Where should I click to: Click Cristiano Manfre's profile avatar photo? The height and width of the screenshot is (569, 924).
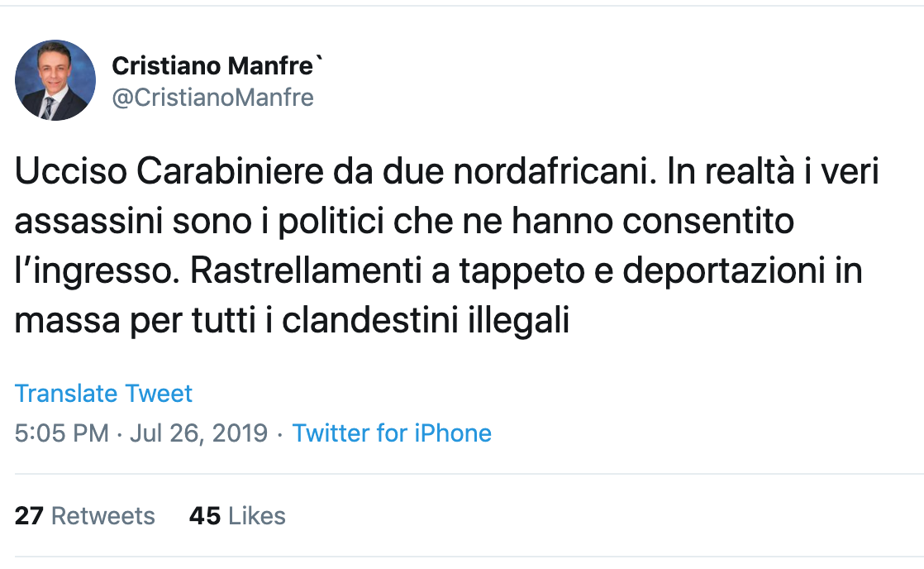tap(55, 80)
